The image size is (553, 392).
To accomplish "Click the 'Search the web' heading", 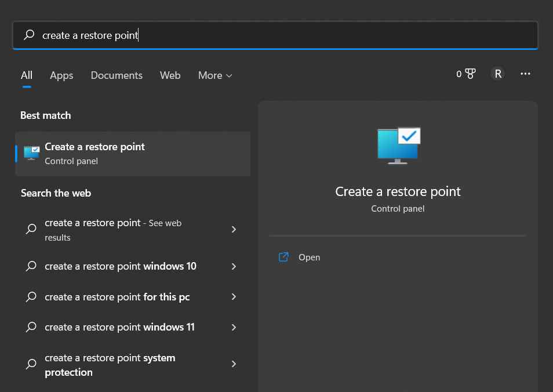I will click(x=56, y=193).
